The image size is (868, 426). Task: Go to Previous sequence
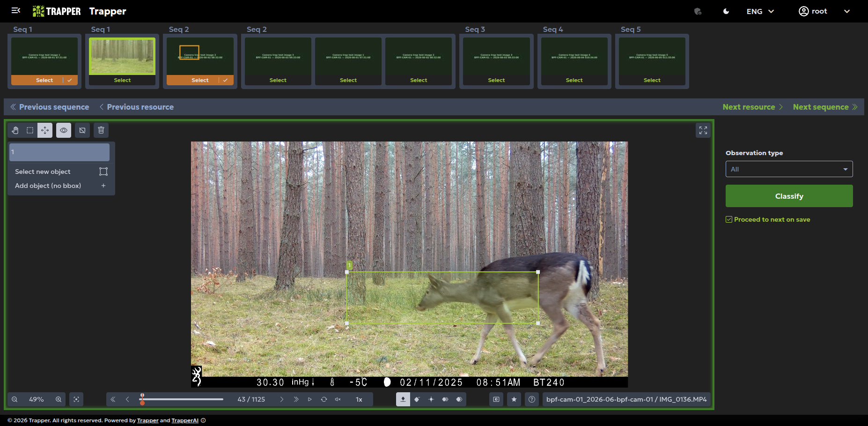(x=50, y=107)
